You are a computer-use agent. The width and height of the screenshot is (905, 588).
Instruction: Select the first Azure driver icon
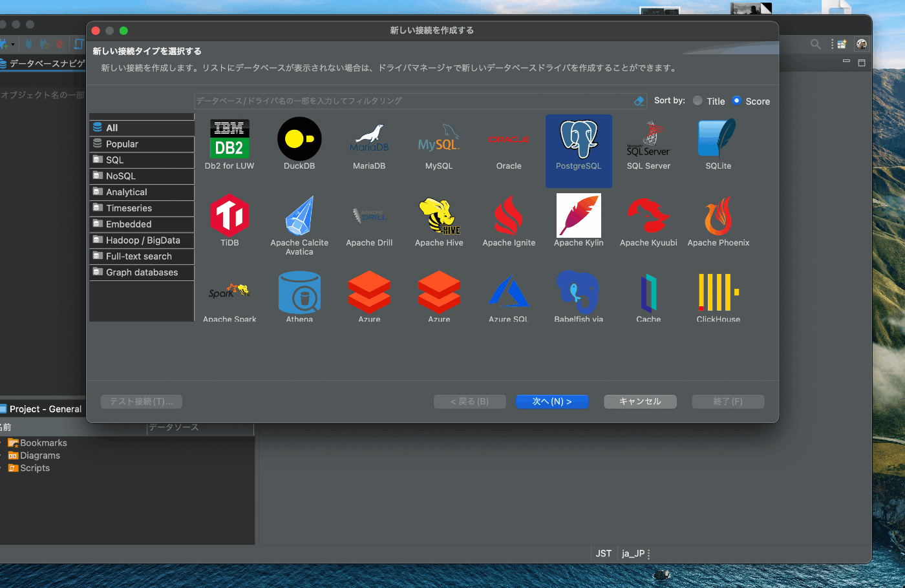(369, 292)
